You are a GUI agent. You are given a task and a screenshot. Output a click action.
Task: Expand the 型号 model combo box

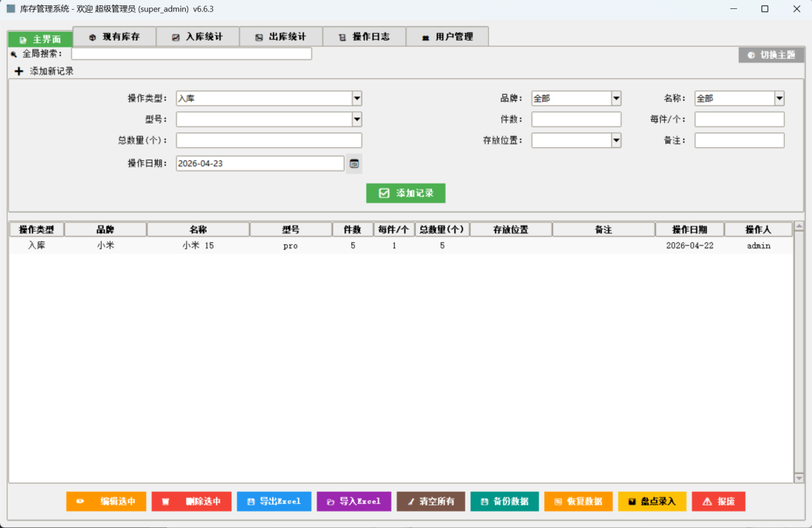[356, 120]
